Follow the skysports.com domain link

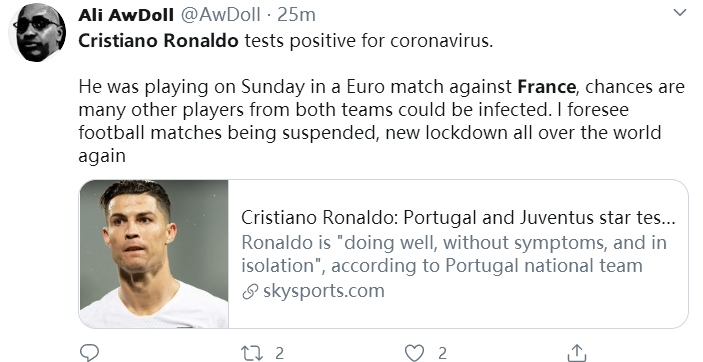point(324,291)
